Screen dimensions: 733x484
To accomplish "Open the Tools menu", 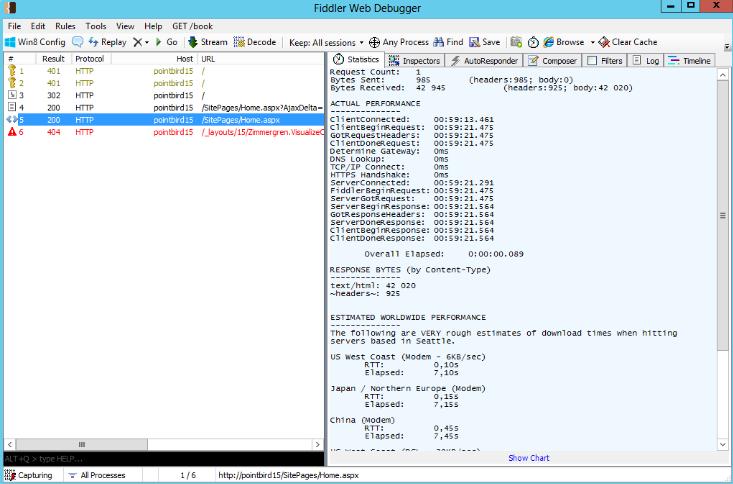I will click(x=95, y=26).
